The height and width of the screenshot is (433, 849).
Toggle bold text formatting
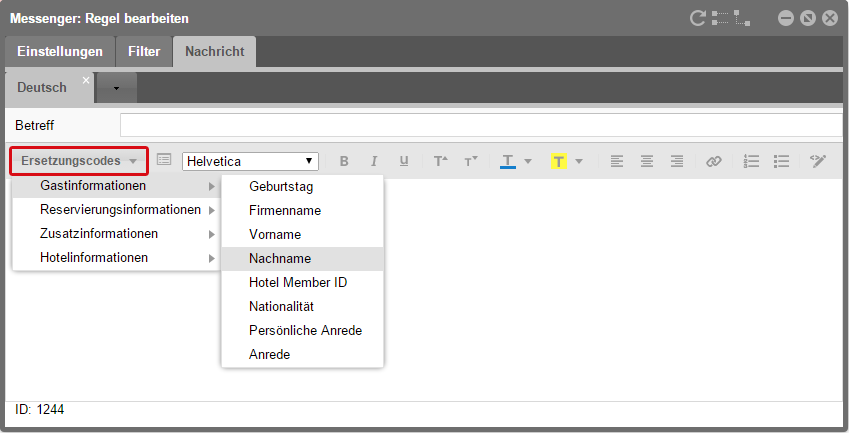[344, 161]
